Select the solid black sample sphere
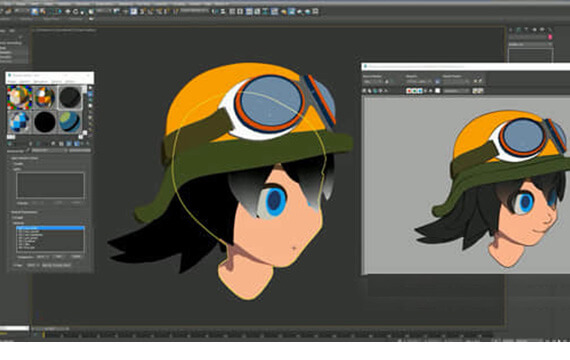The image size is (570, 360). tap(45, 122)
